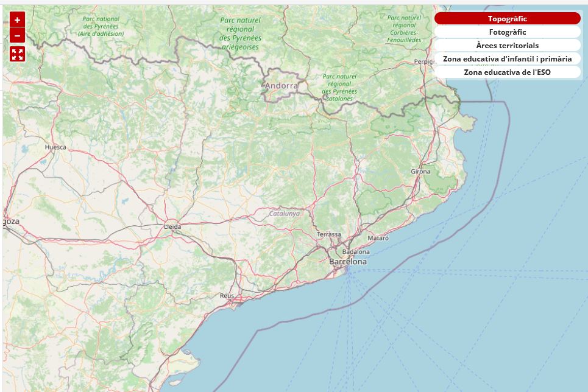Click the Mataró label on map
Image resolution: width=588 pixels, height=392 pixels.
[378, 238]
